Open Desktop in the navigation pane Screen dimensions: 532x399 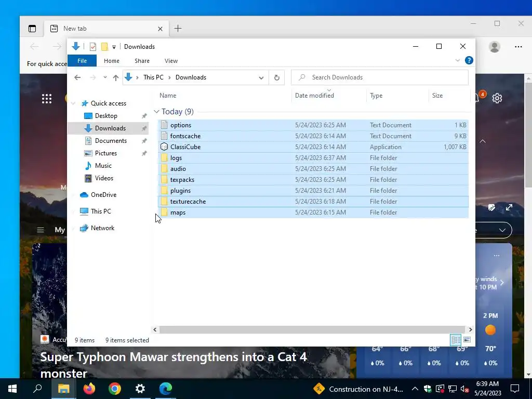pos(106,116)
